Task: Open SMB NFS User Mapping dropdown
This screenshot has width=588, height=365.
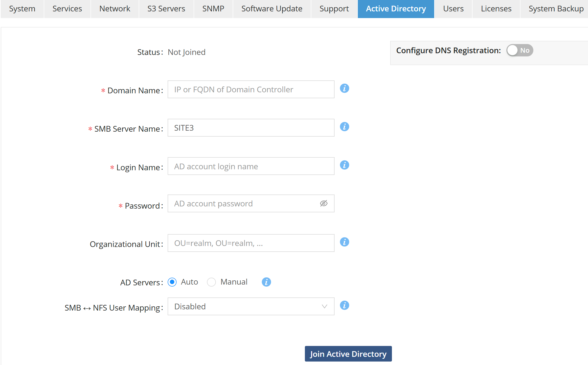Action: point(251,306)
